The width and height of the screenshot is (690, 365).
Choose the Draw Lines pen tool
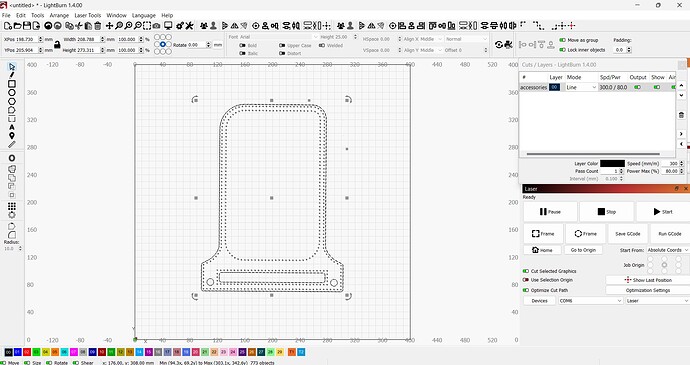[12, 75]
